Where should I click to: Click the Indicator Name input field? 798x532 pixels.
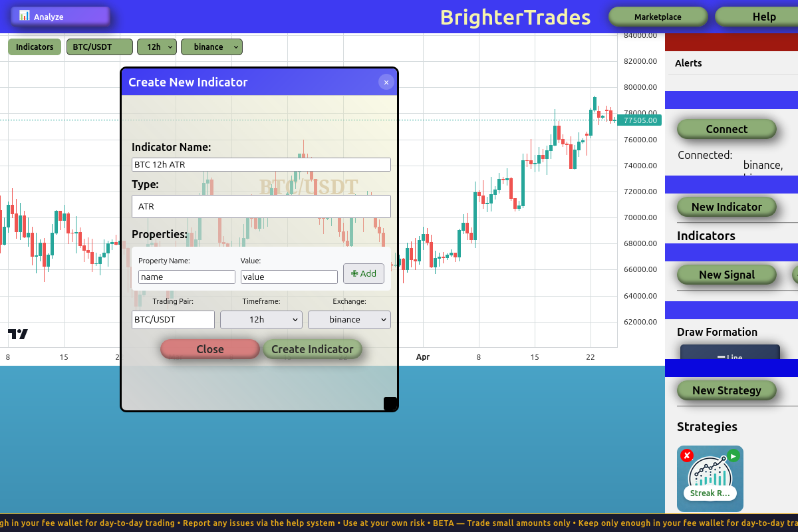tap(261, 164)
